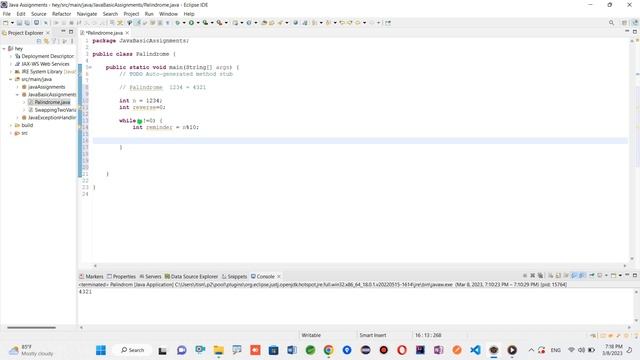Click the New file toolbar icon
Screen dimensions: 640x360
tap(6, 23)
